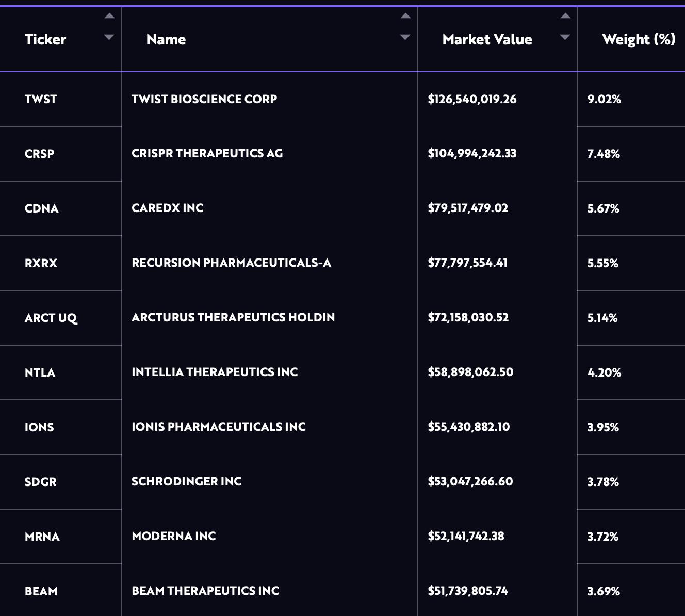Select market value $51,739,805.74

(x=468, y=591)
